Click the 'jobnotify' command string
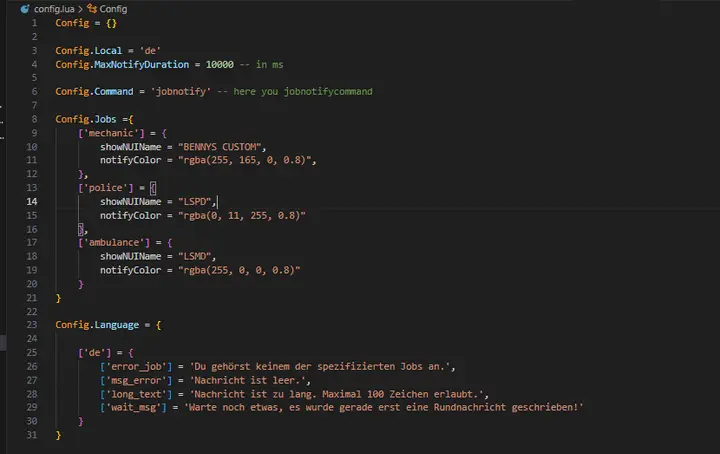Screen dimensions: 720x454 coord(181,91)
